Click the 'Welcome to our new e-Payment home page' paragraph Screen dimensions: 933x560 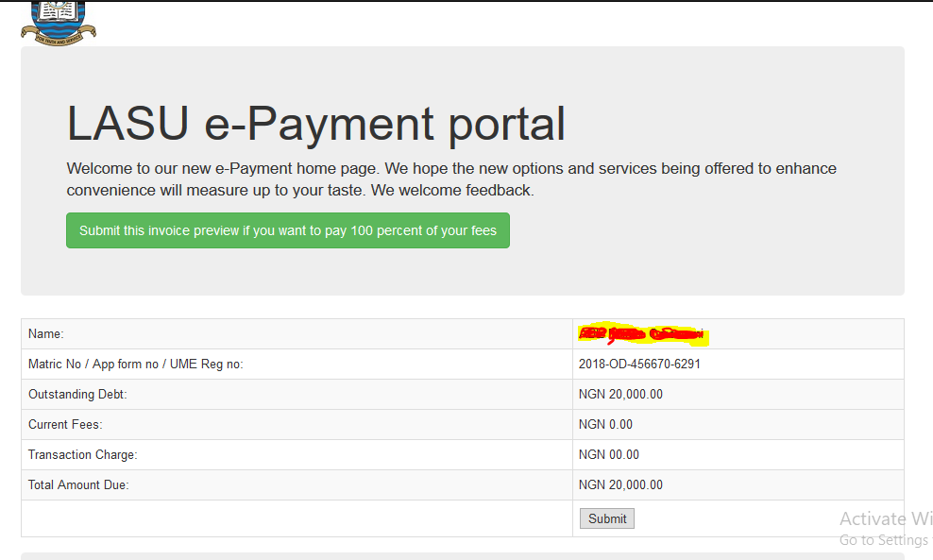[x=451, y=179]
